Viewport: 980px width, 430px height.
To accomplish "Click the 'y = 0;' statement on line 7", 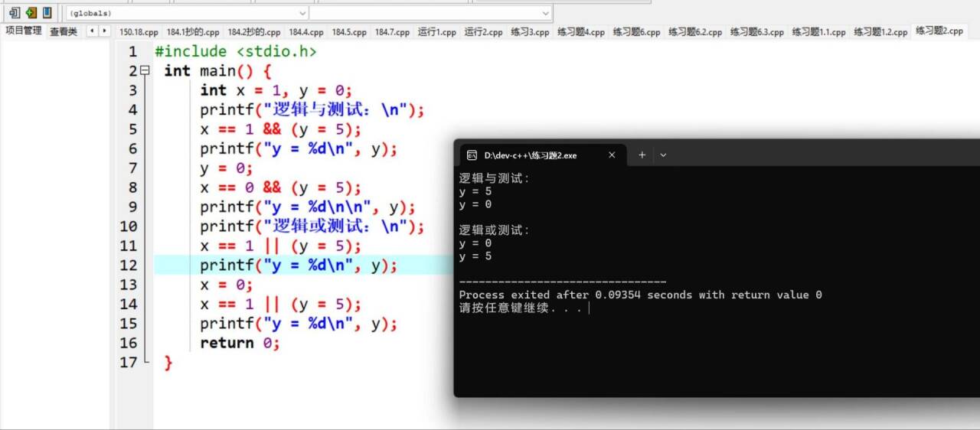I will (x=227, y=168).
